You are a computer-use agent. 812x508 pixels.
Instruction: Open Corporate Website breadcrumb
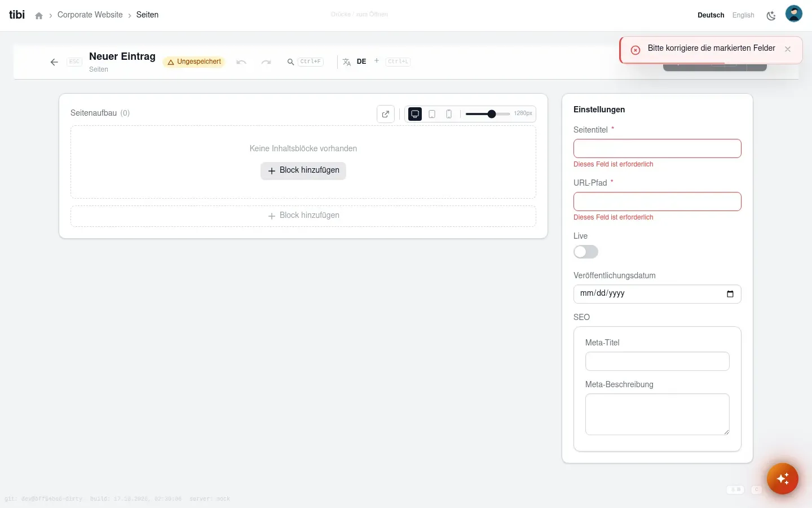(x=90, y=15)
